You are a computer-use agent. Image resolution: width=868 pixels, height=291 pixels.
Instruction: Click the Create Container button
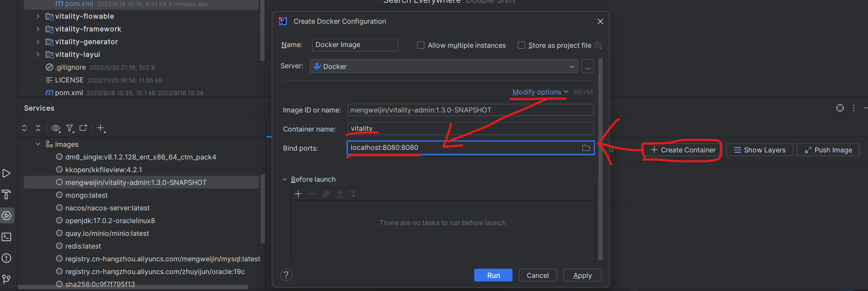tap(683, 150)
